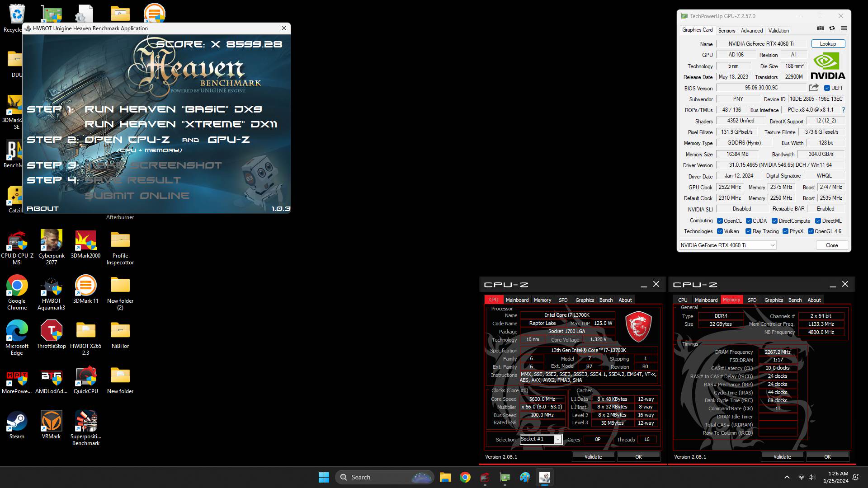
Task: Open Steam desktop shortcut
Action: pyautogui.click(x=17, y=425)
